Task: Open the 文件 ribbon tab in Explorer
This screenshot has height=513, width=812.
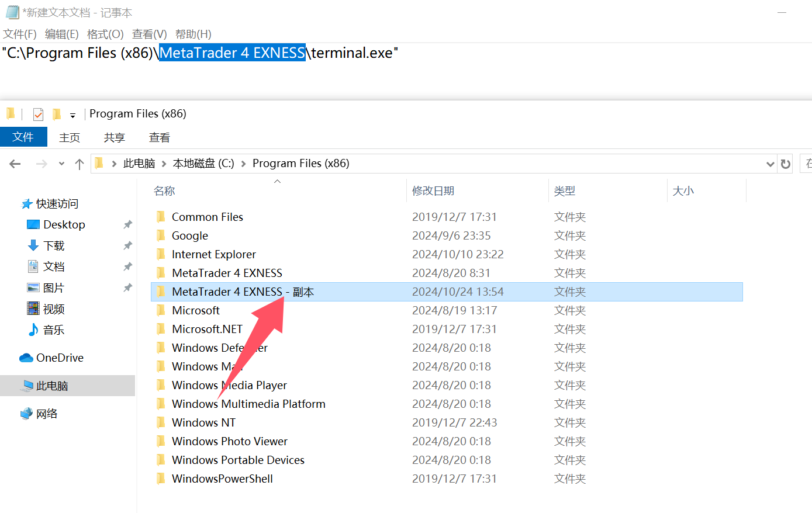Action: (x=23, y=137)
